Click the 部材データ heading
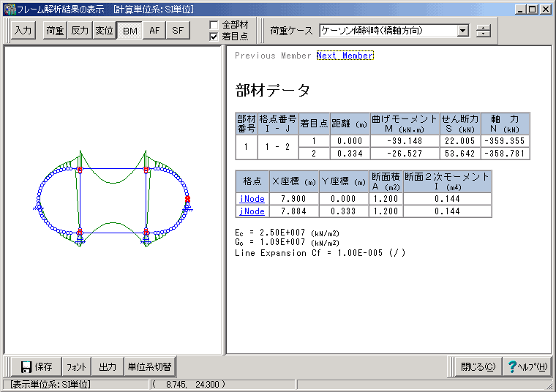The width and height of the screenshot is (556, 392). coord(273,91)
